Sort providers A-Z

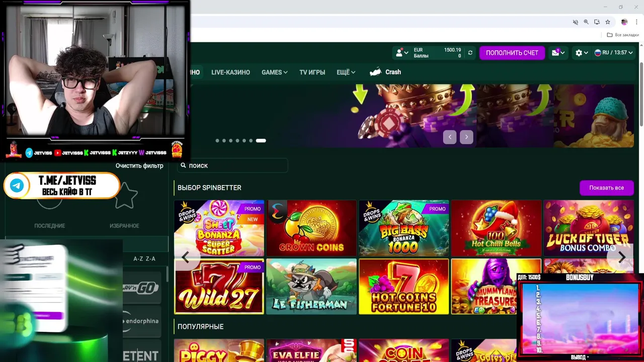[x=138, y=259]
